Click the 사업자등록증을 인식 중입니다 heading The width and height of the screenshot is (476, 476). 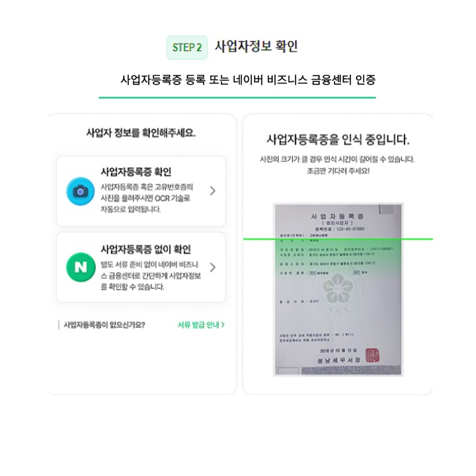point(338,139)
